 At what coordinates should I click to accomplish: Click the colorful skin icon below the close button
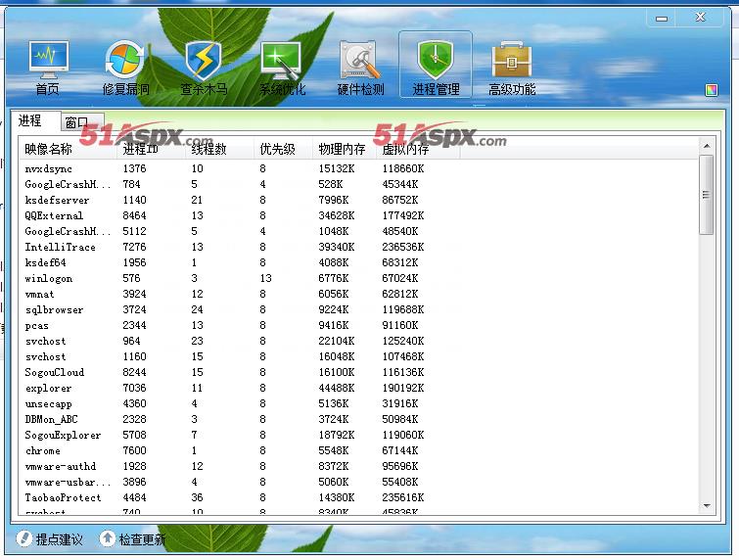coord(712,91)
